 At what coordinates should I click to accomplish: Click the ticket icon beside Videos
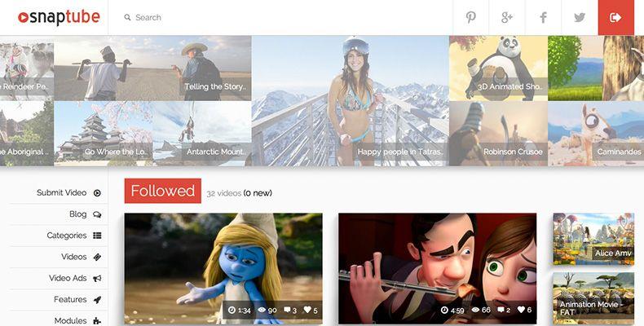point(97,257)
